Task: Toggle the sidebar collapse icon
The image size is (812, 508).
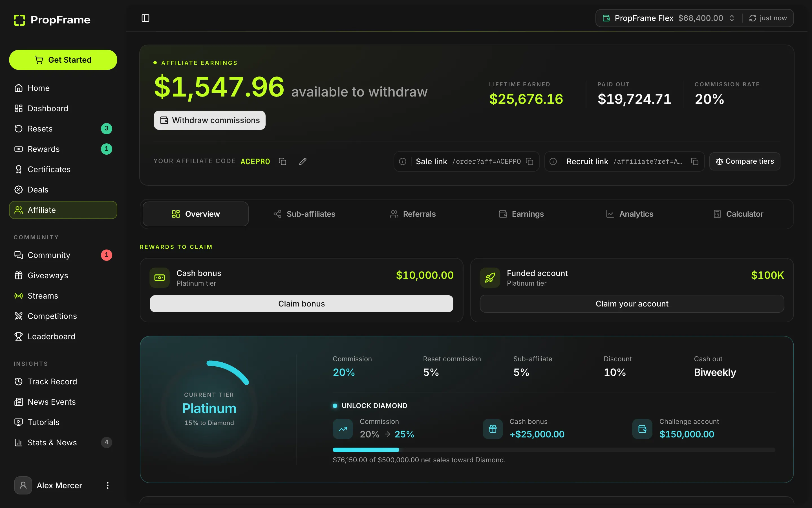Action: pyautogui.click(x=145, y=18)
